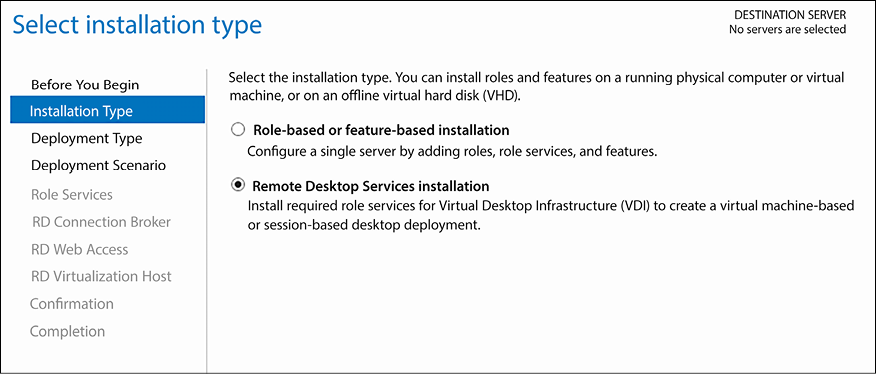This screenshot has width=876, height=374.
Task: Go to the Confirmation step
Action: click(x=72, y=304)
